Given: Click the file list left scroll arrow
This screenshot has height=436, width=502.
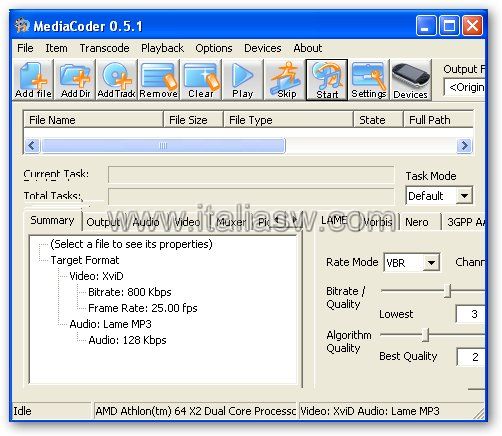Looking at the screenshot, I should pyautogui.click(x=32, y=146).
